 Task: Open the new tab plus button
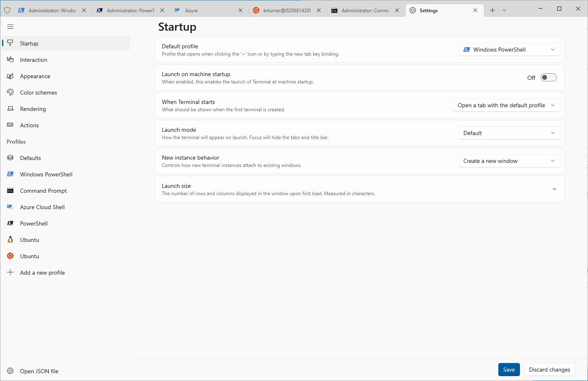click(493, 10)
